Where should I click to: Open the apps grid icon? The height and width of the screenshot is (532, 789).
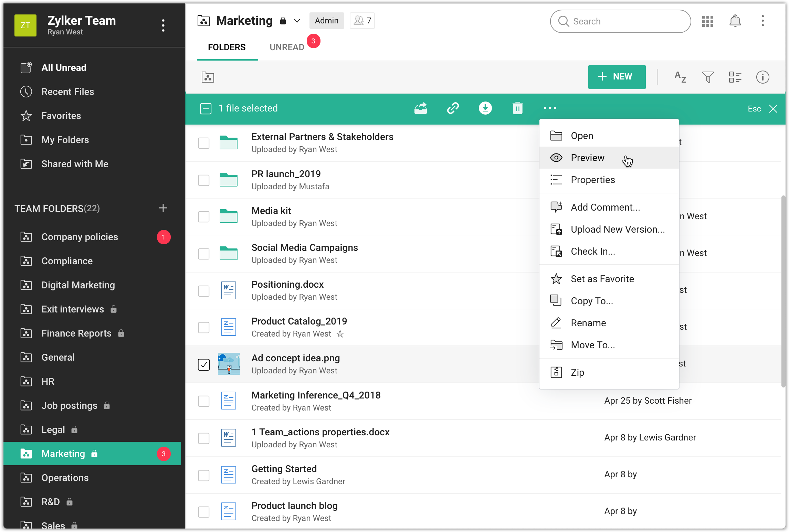pyautogui.click(x=708, y=21)
